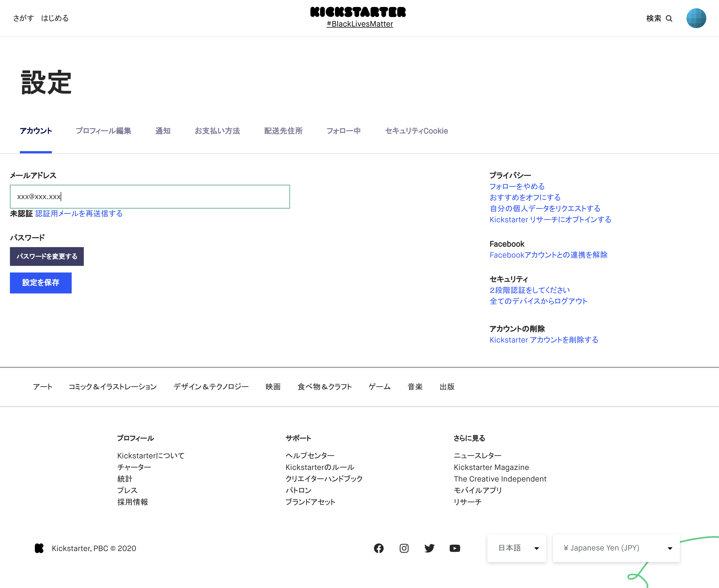Screen dimensions: 719x588
Task: Open The Creative Independent link
Action: point(500,479)
